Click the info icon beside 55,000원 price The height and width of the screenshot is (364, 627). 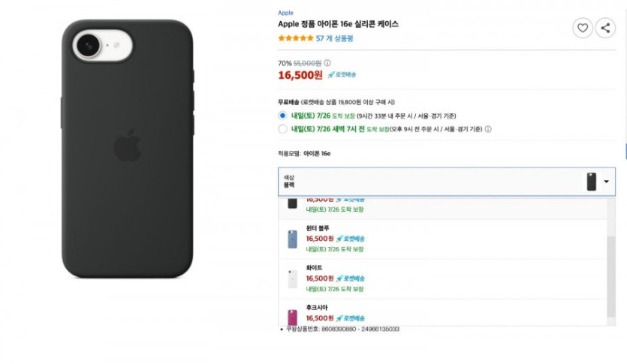click(327, 63)
